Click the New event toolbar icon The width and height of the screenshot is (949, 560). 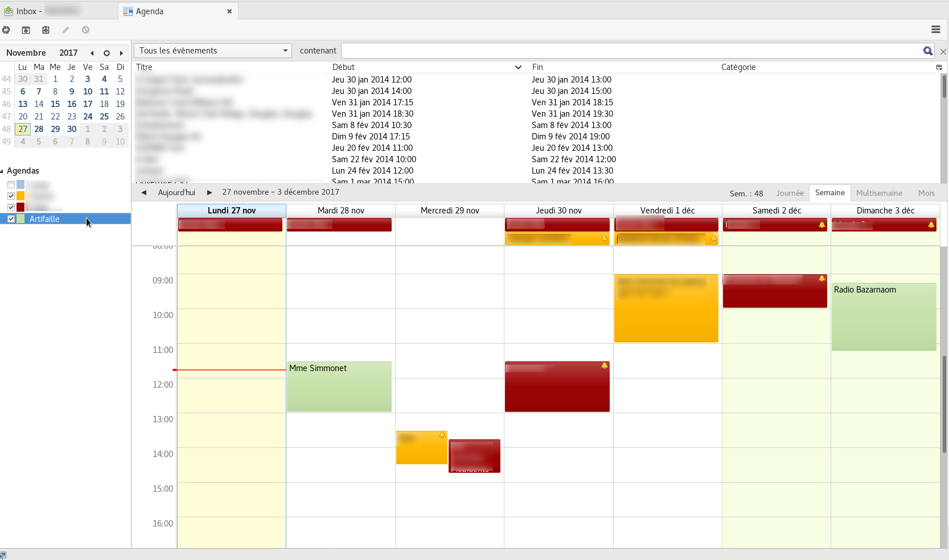26,30
